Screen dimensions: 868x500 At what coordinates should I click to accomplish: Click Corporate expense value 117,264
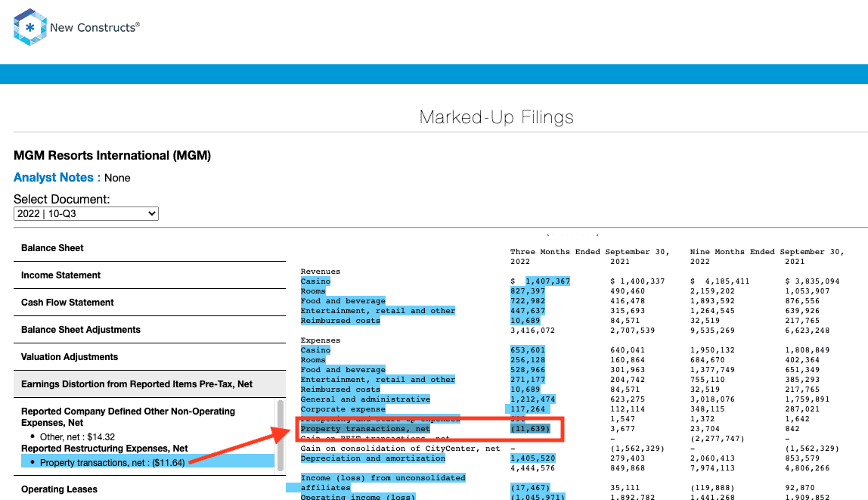click(x=528, y=409)
